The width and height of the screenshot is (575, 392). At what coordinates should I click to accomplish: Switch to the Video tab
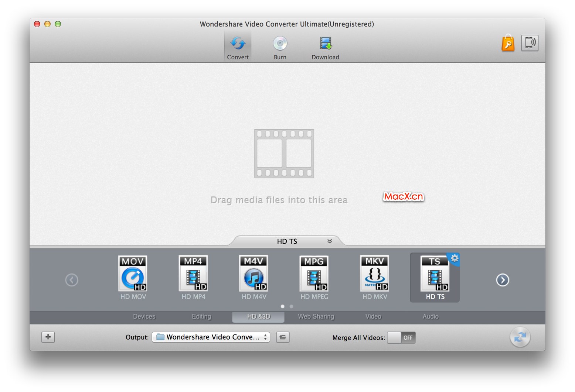(373, 317)
